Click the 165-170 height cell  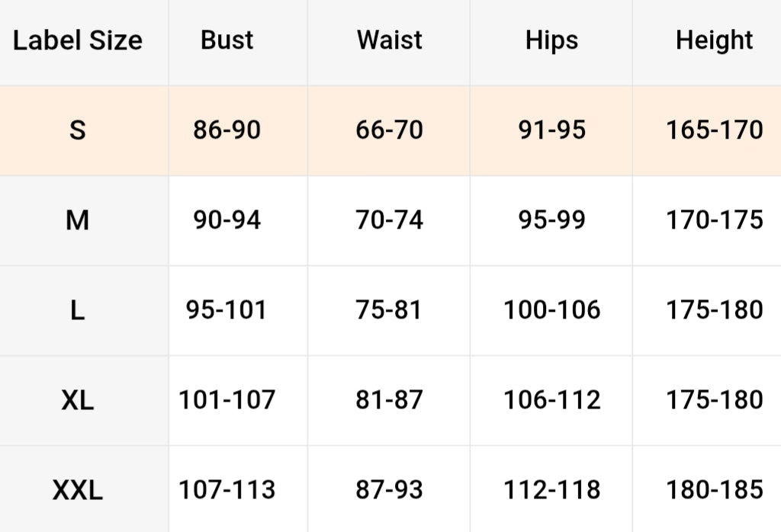714,130
